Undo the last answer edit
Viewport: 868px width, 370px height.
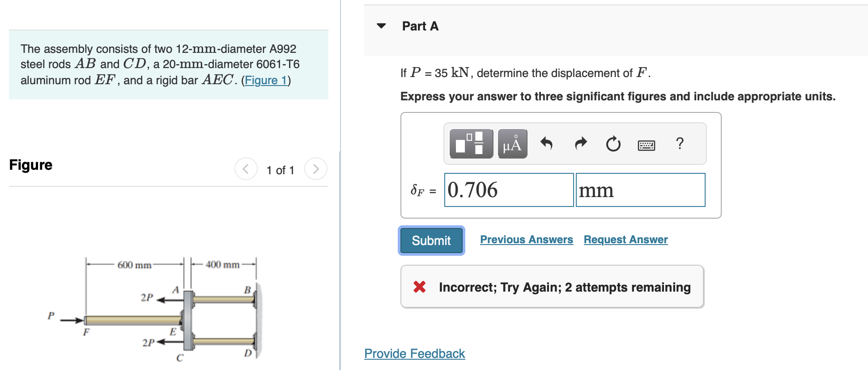[547, 143]
